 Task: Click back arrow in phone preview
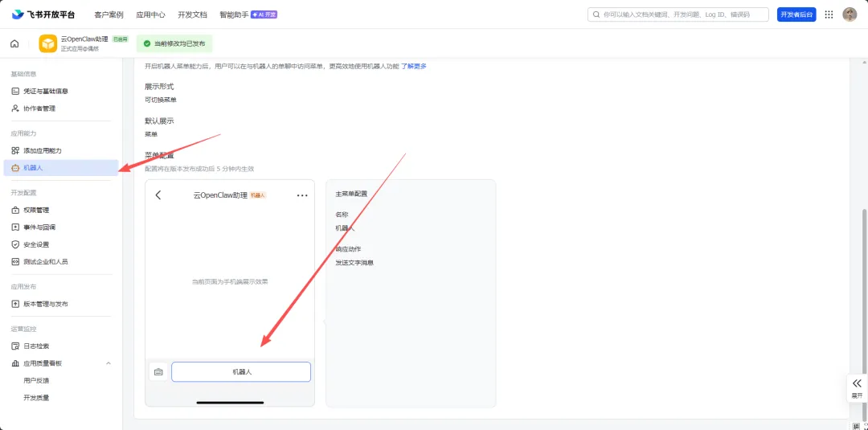(158, 195)
